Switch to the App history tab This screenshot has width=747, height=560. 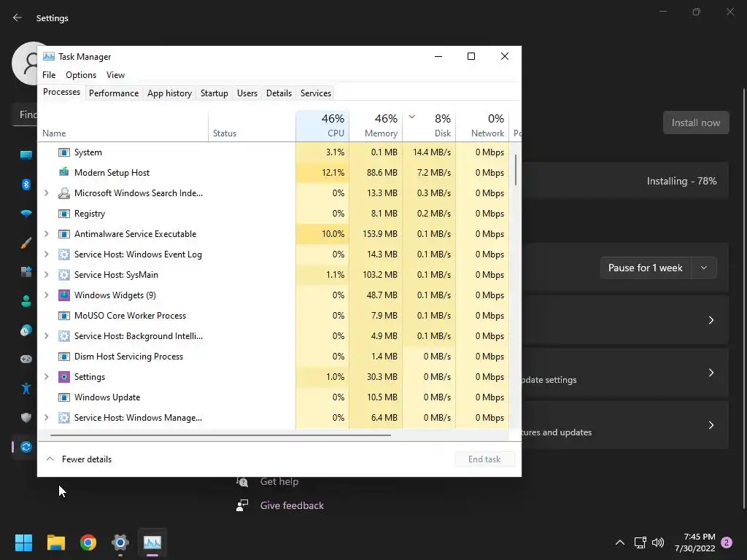169,93
